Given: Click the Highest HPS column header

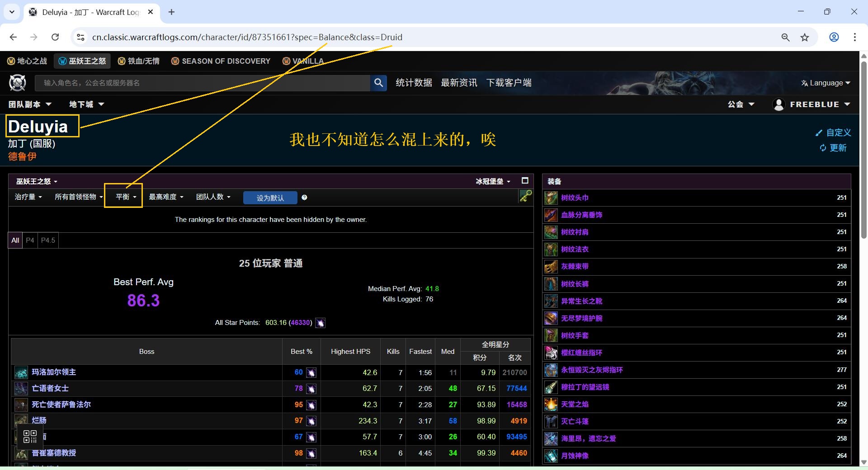Looking at the screenshot, I should [x=350, y=352].
